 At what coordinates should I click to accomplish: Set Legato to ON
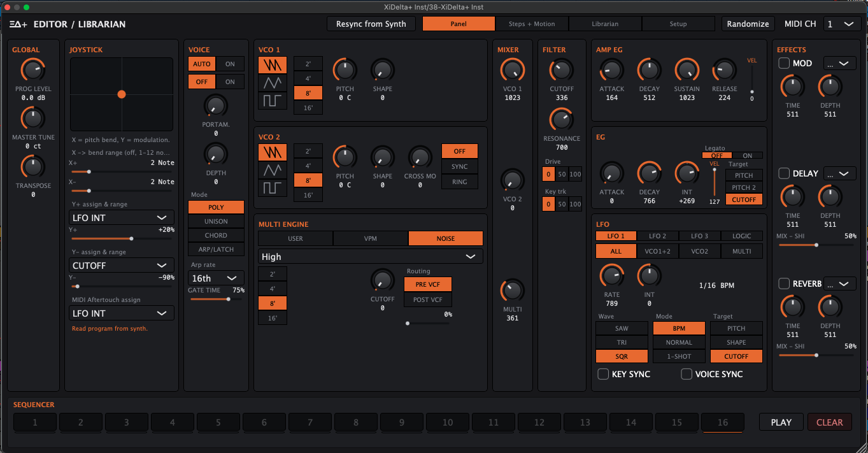coord(748,155)
